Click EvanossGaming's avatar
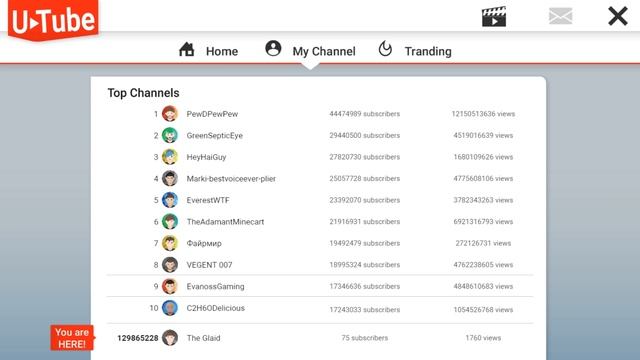The width and height of the screenshot is (640, 360). point(170,287)
